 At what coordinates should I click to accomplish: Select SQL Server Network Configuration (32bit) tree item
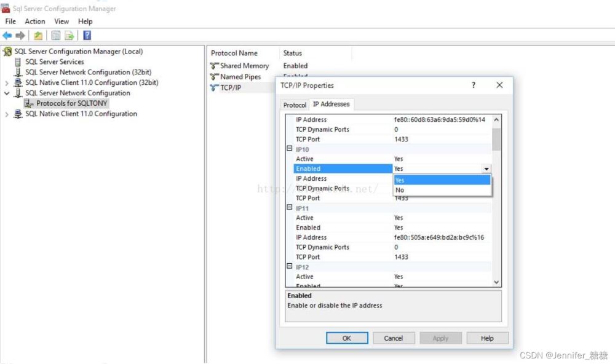point(88,72)
